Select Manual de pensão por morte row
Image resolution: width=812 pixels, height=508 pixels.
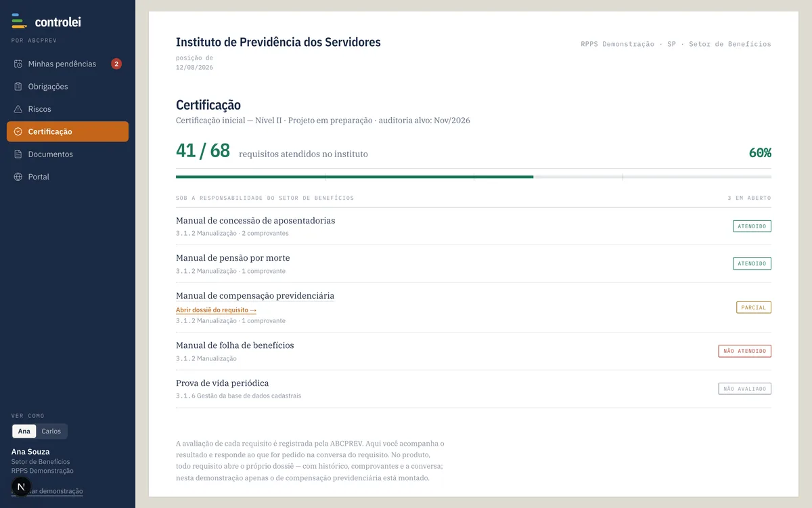point(474,263)
